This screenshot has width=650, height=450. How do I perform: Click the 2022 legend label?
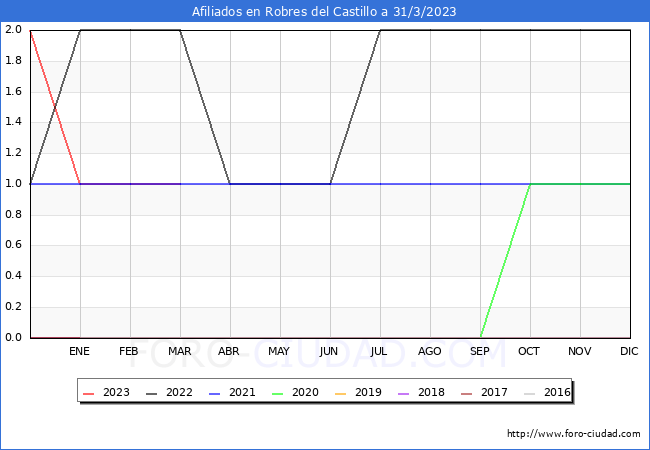(x=179, y=392)
